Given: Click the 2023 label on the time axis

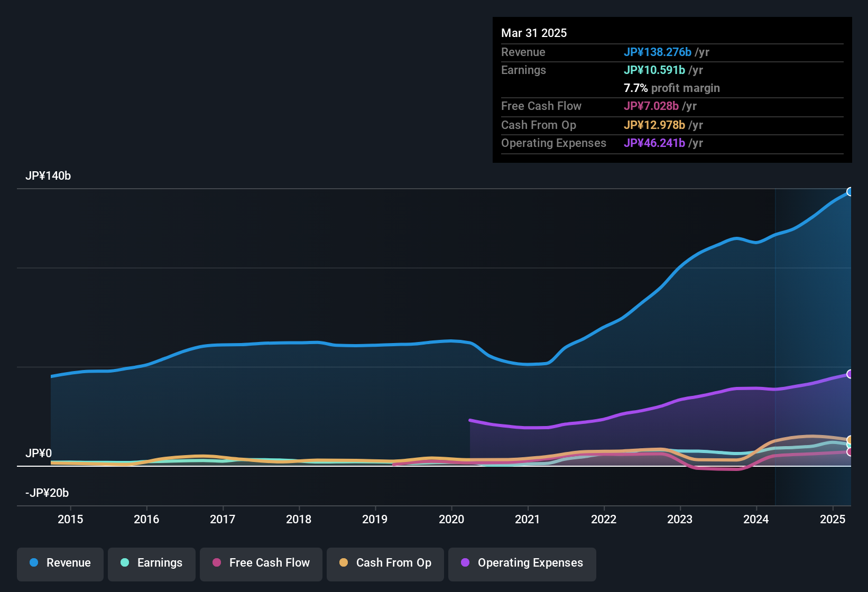Looking at the screenshot, I should coord(680,520).
